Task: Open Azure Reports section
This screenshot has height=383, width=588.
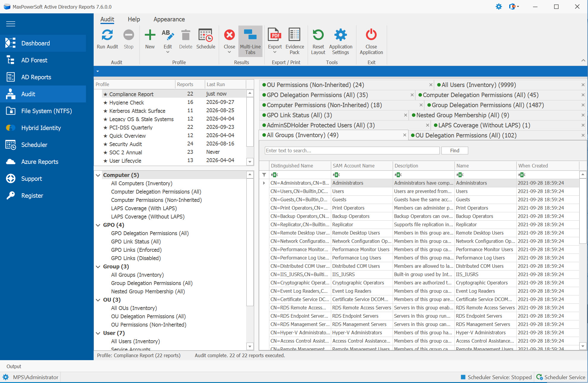Action: pos(43,162)
